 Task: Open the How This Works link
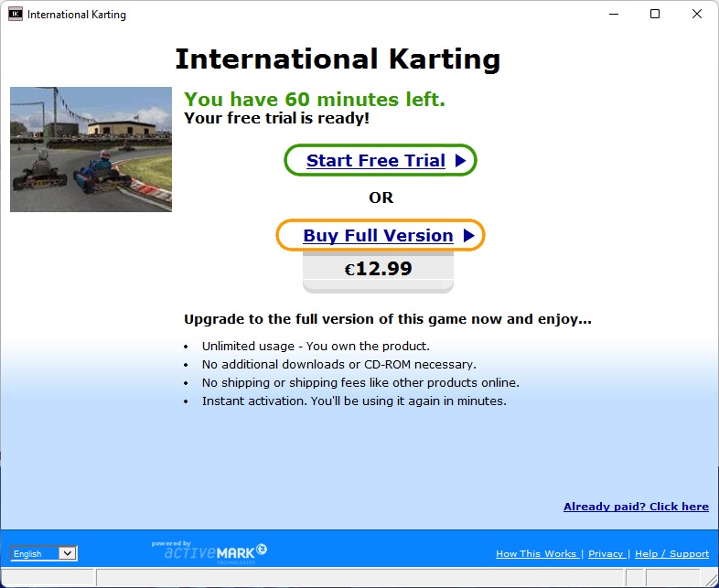pos(535,553)
